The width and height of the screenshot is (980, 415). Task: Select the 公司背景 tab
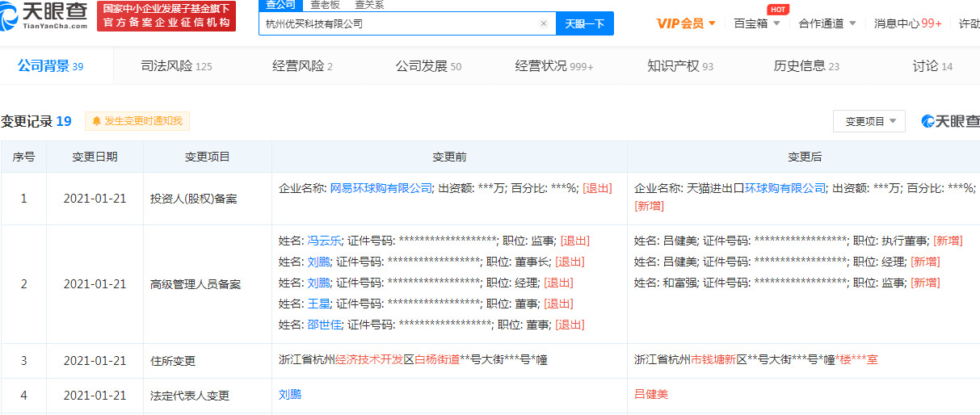(50, 66)
